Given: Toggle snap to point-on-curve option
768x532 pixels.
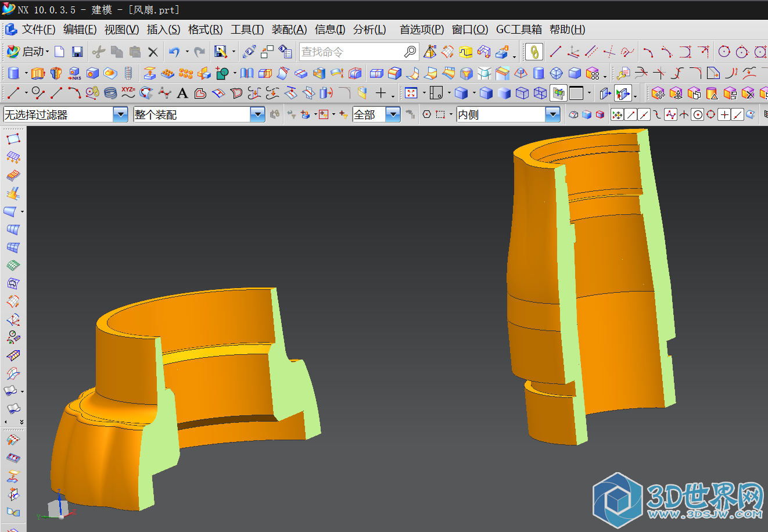Looking at the screenshot, I should click(737, 115).
